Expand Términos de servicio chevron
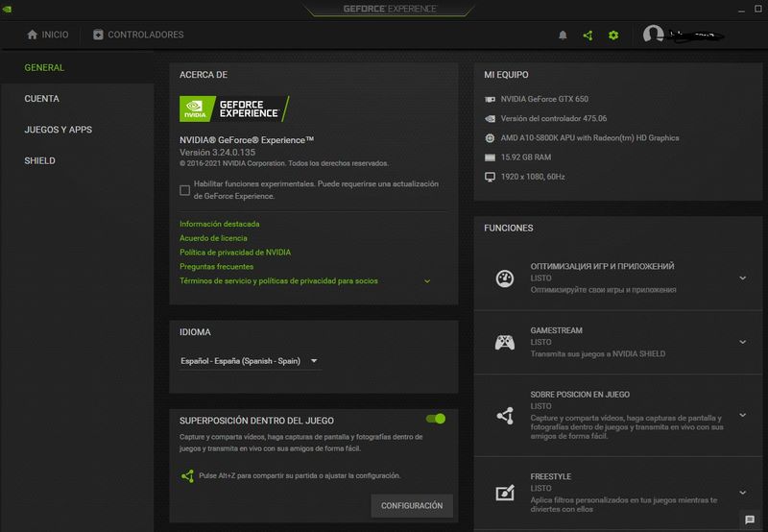The width and height of the screenshot is (768, 532). (x=427, y=281)
